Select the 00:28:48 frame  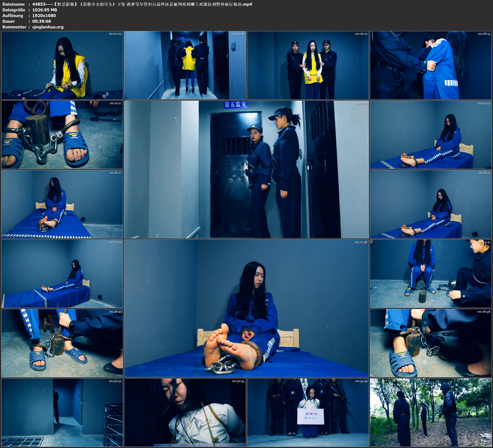[x=431, y=343]
